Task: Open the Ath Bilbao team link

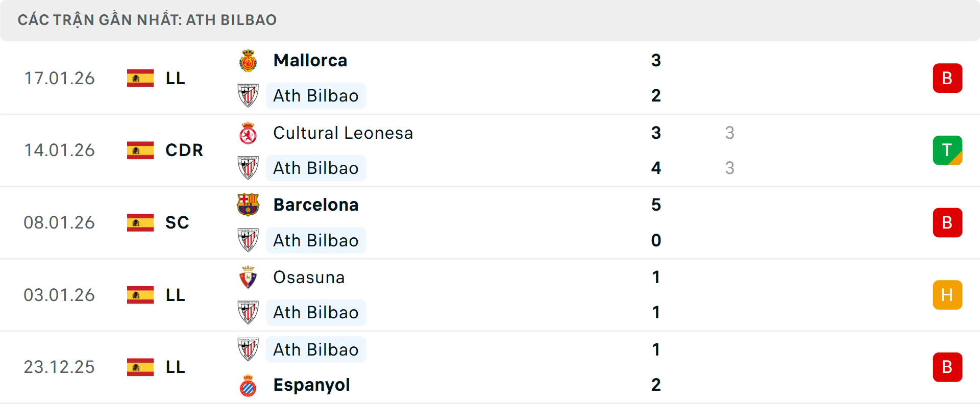Action: pyautogui.click(x=315, y=95)
